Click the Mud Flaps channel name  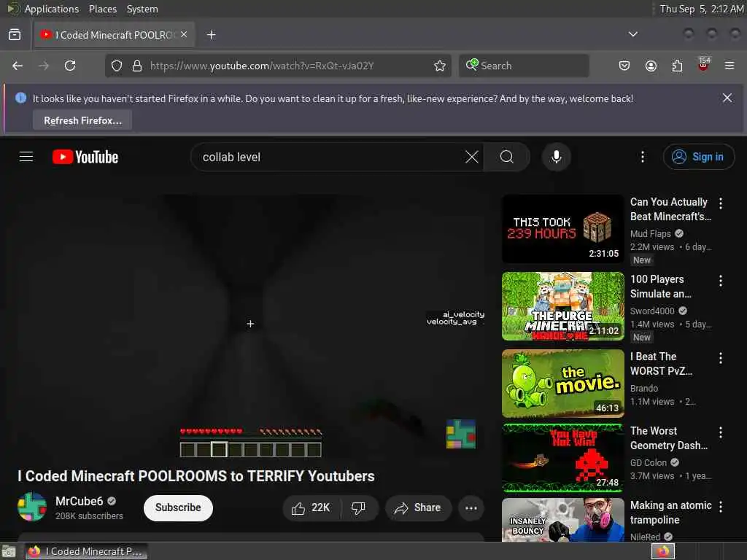pyautogui.click(x=650, y=233)
